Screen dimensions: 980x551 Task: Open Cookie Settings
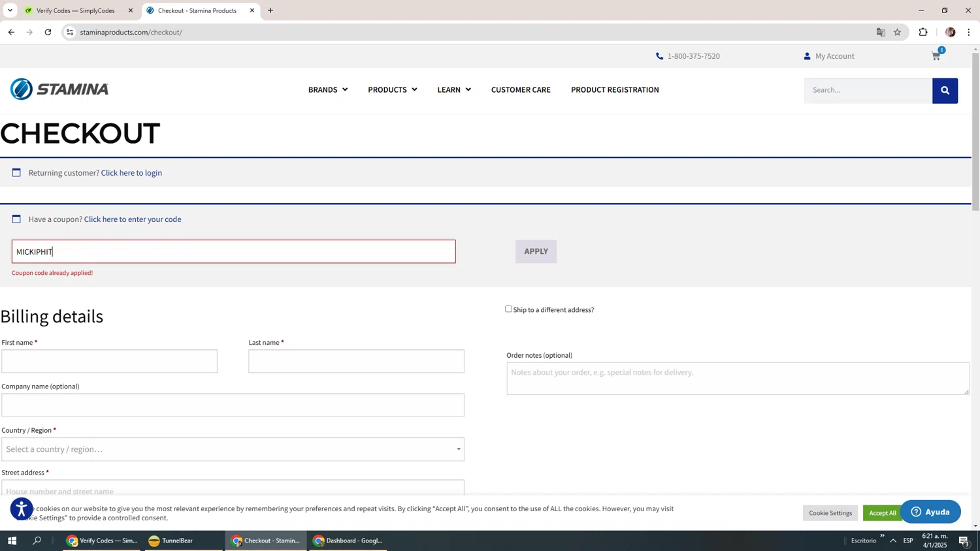(x=830, y=513)
